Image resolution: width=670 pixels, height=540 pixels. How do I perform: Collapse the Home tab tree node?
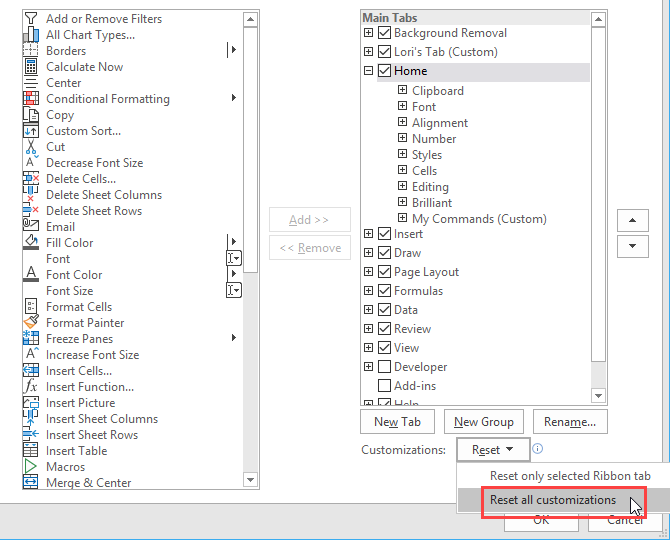[x=368, y=70]
